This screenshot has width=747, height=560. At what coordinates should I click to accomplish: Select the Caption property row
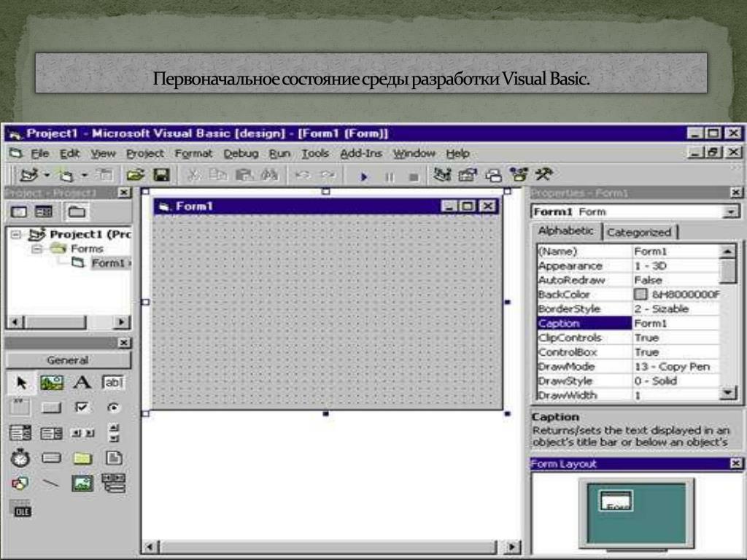tap(628, 323)
